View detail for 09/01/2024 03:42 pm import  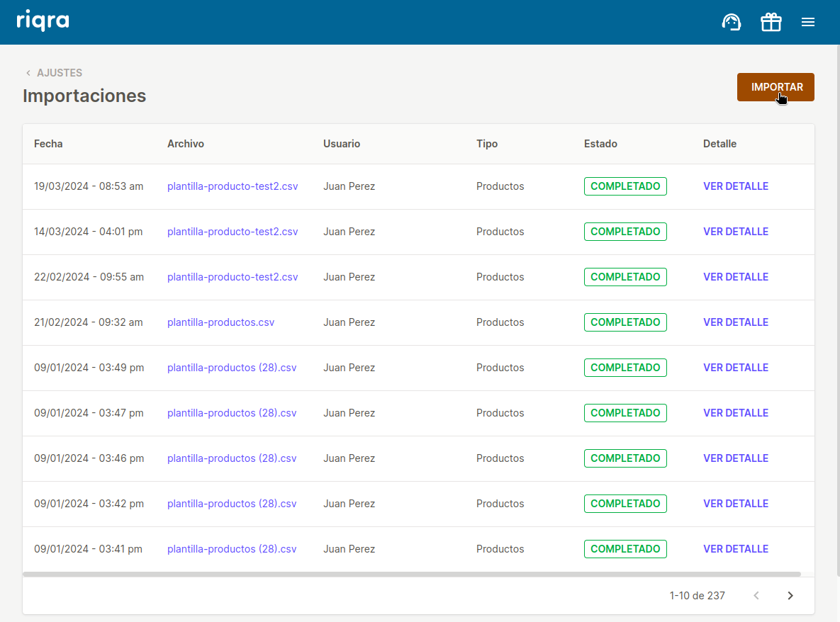pos(736,504)
